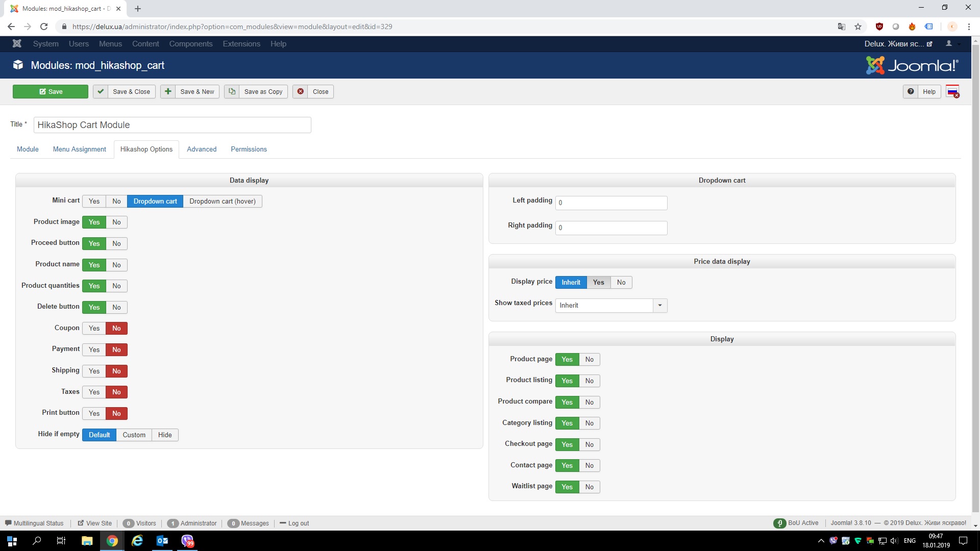
Task: Switch to the Advanced tab
Action: pyautogui.click(x=202, y=149)
